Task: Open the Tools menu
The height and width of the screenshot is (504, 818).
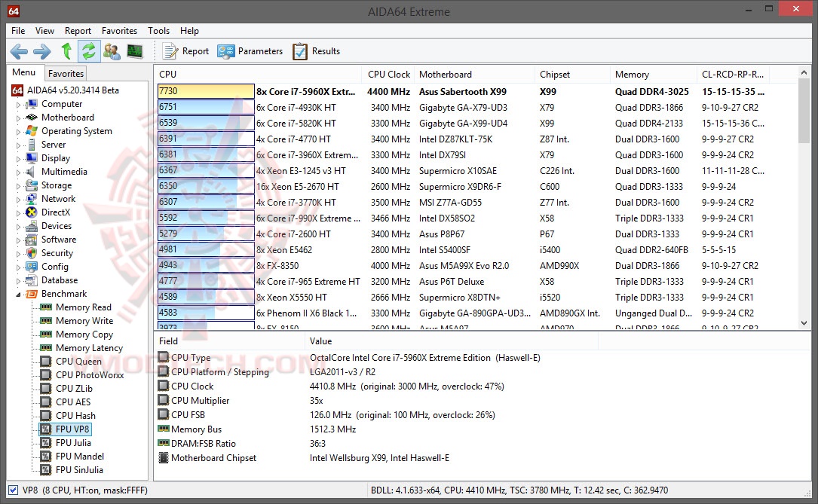Action: click(x=158, y=31)
